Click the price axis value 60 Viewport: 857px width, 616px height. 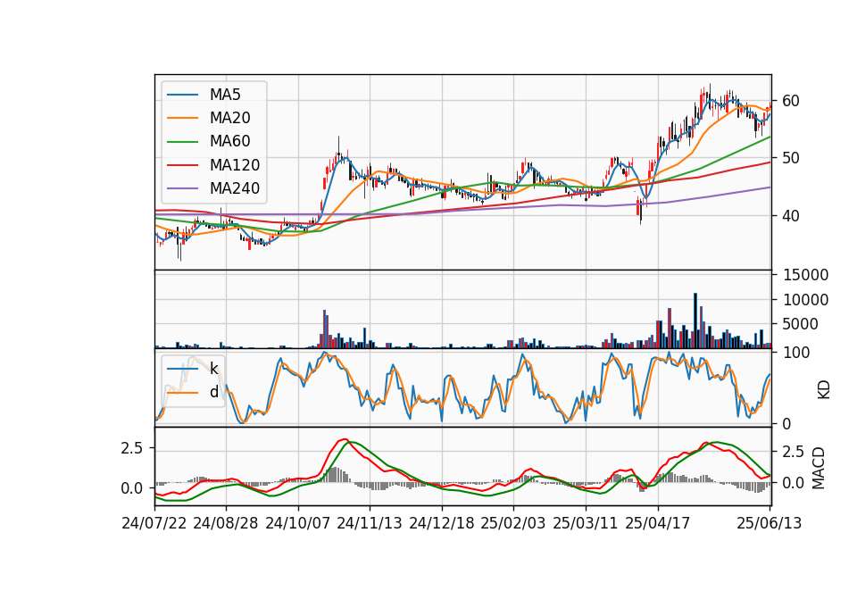791,101
